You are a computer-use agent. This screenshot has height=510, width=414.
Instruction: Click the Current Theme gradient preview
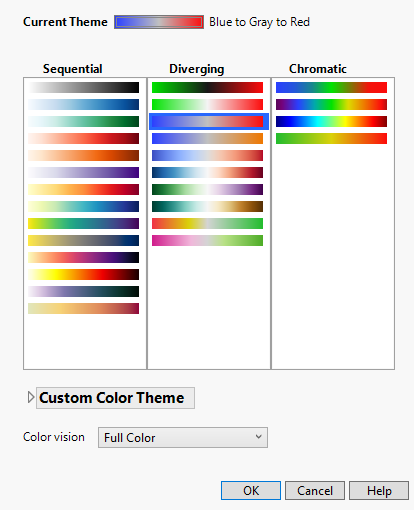[x=159, y=22]
